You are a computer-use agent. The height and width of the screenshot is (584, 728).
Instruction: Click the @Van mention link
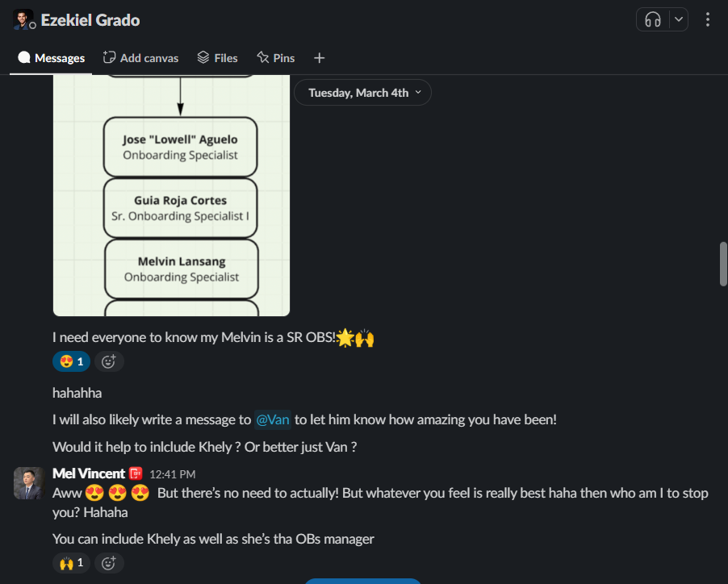(x=273, y=419)
